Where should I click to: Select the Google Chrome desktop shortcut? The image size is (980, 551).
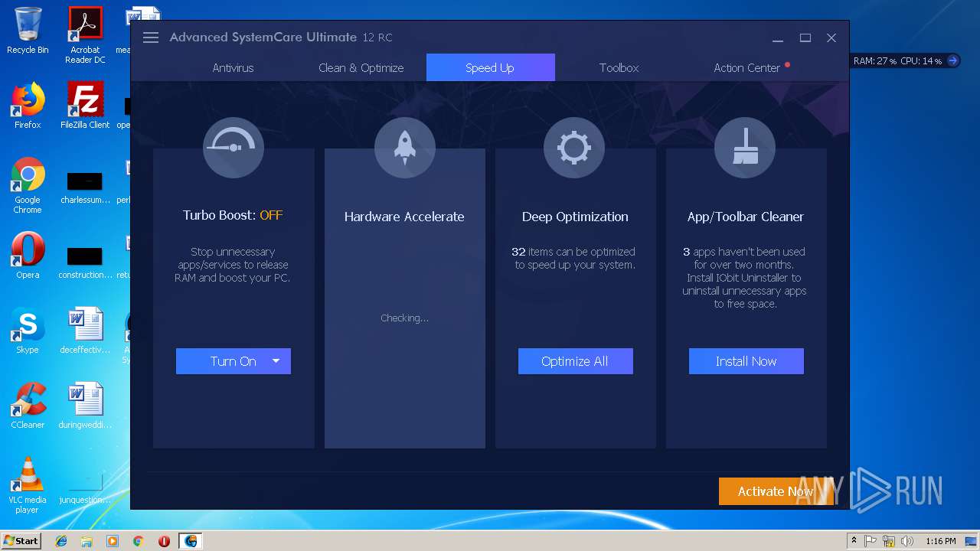click(28, 185)
